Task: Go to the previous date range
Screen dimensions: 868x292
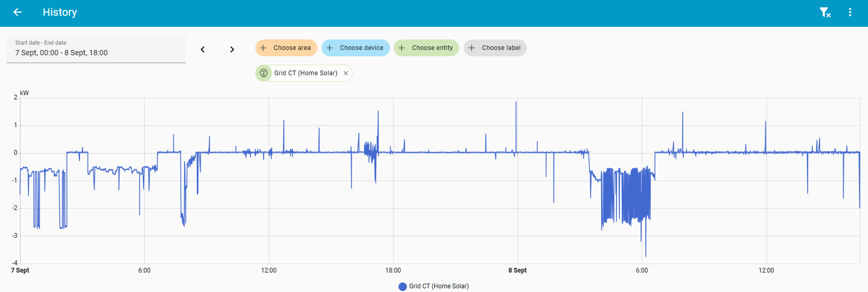Action: click(x=203, y=49)
